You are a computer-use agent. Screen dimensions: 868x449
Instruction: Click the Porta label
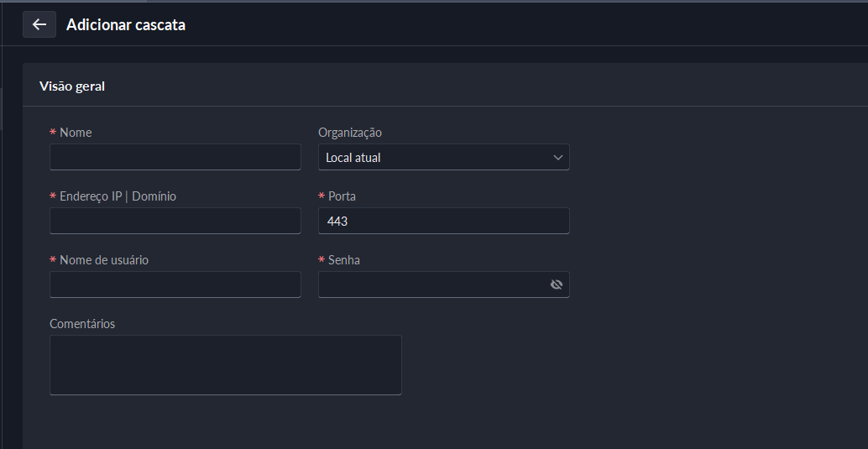tap(342, 196)
